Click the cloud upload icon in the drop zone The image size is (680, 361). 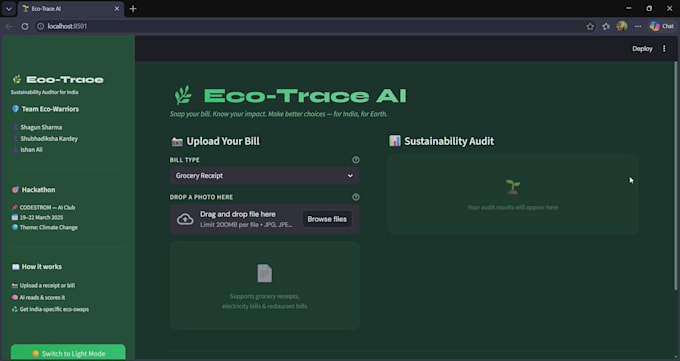pos(185,219)
